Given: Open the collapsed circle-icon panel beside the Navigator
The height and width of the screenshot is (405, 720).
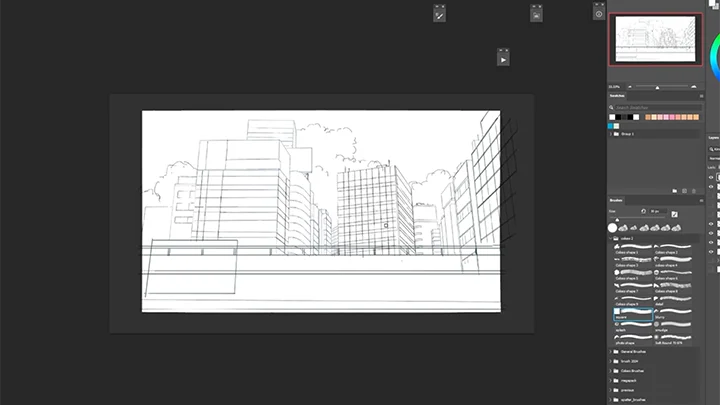Looking at the screenshot, I should click(599, 14).
